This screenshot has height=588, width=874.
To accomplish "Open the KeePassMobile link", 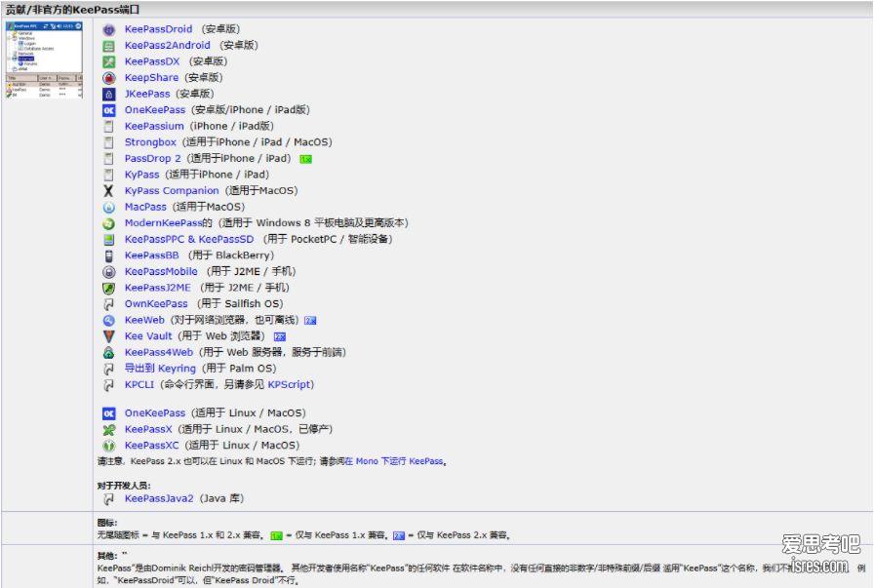I will click(161, 271).
